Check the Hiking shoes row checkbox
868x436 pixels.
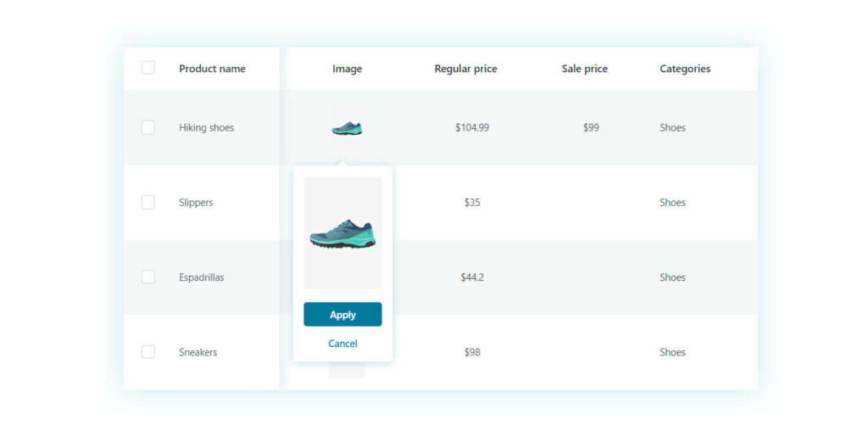point(148,127)
